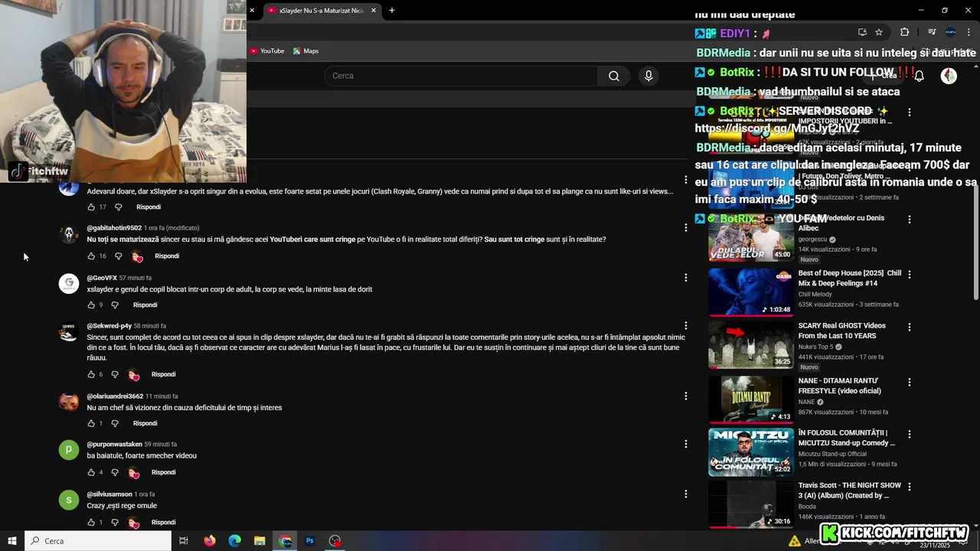Reply to @olariuandrei3662 with Rispondi
980x551 pixels.
coord(145,424)
